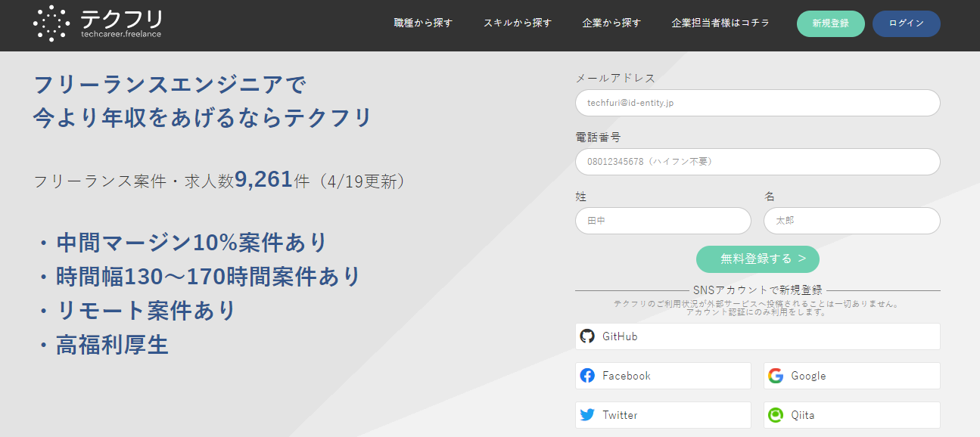Click the Facebook logo icon
The image size is (980, 437).
click(587, 376)
